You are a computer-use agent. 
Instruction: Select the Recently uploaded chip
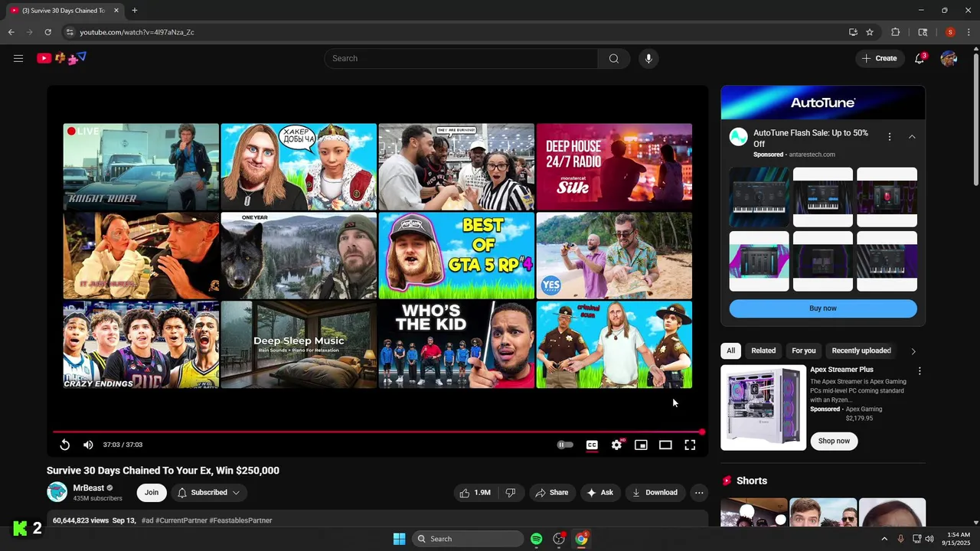click(861, 350)
